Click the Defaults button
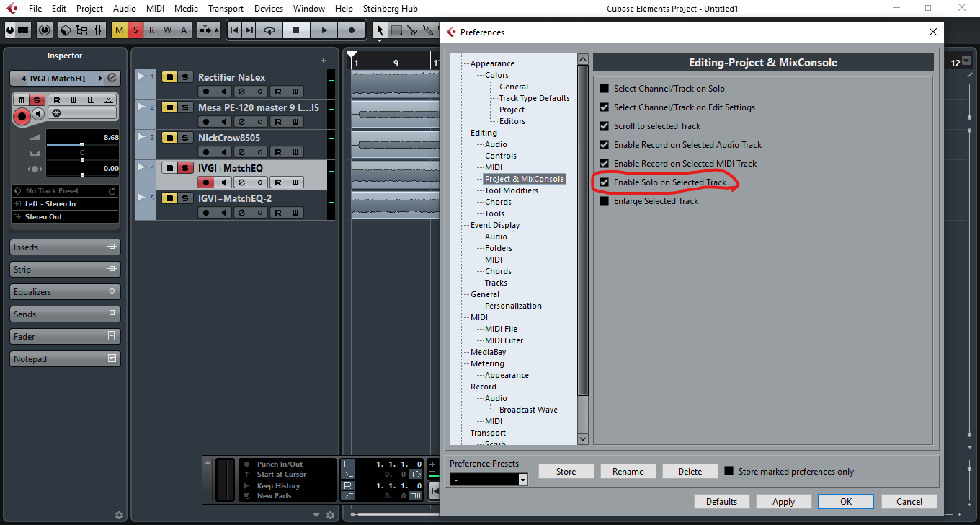Image resolution: width=980 pixels, height=525 pixels. [x=722, y=502]
